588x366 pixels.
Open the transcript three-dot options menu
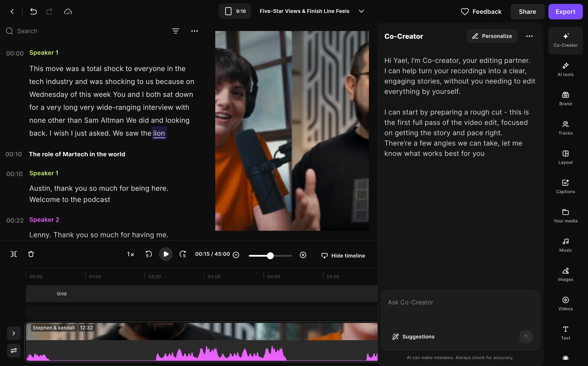point(195,31)
